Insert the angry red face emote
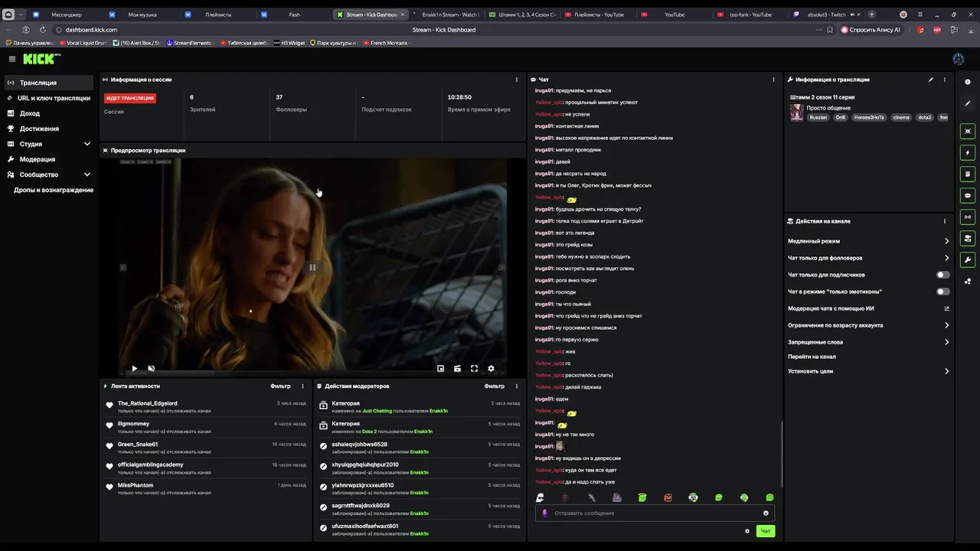980x551 pixels. [x=668, y=497]
